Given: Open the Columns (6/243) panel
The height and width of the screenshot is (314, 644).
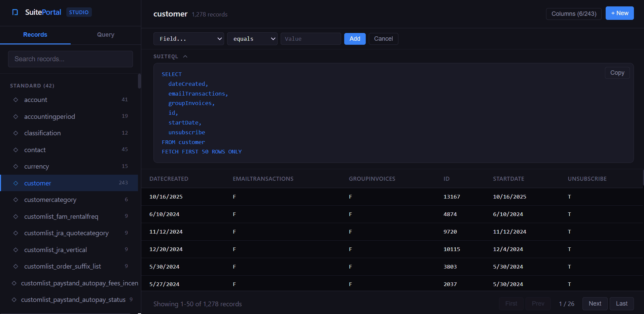Looking at the screenshot, I should pyautogui.click(x=574, y=14).
